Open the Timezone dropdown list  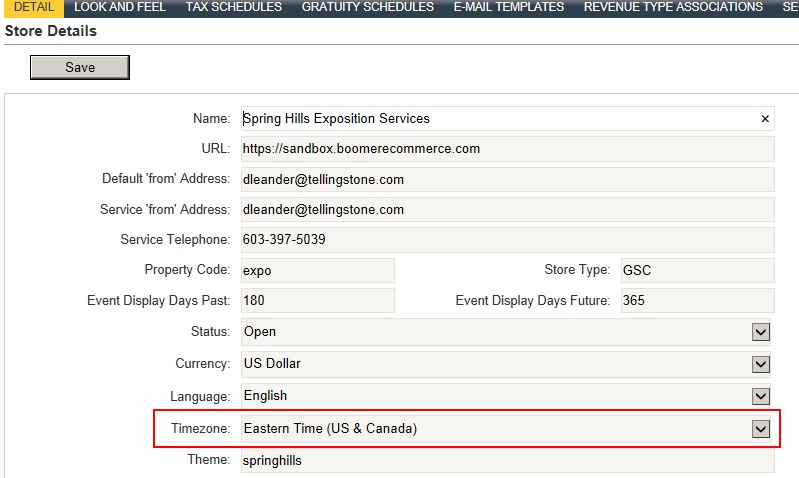[761, 429]
